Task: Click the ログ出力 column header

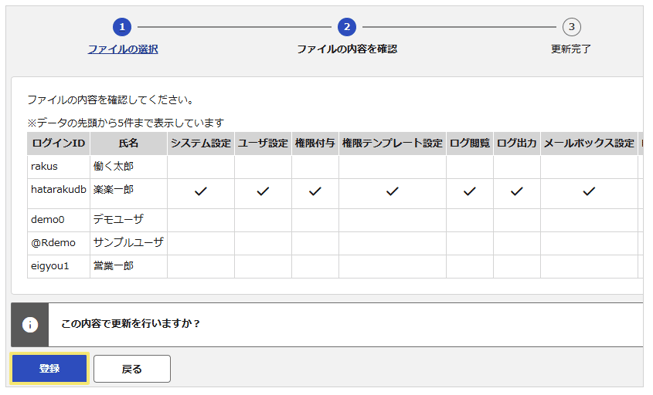Action: click(x=517, y=143)
